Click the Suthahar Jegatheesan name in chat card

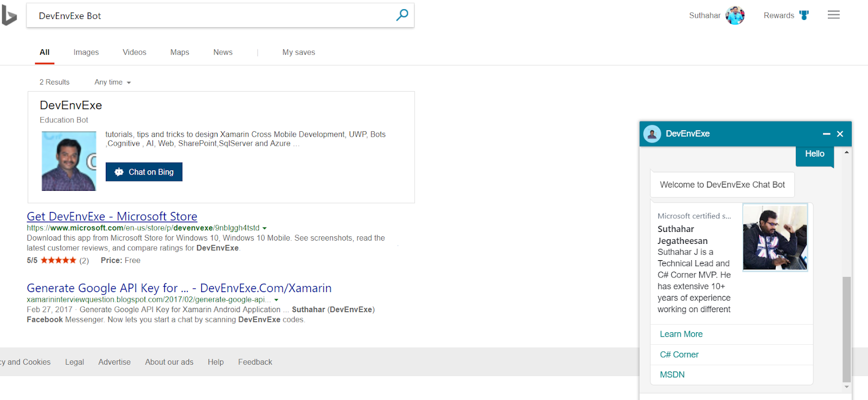pyautogui.click(x=682, y=235)
